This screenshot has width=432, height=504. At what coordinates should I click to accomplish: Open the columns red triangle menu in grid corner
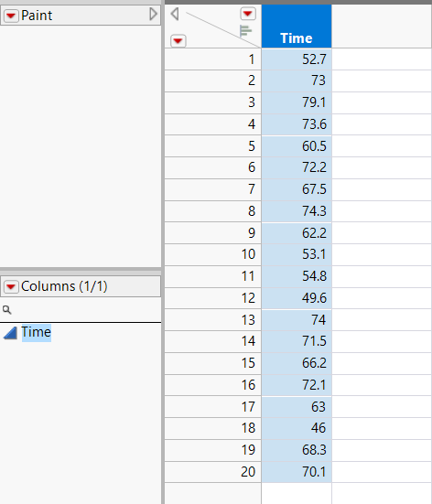(x=248, y=14)
